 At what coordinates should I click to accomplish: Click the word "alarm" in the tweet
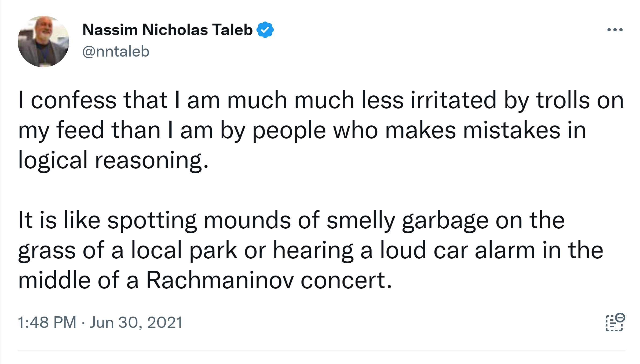(505, 250)
